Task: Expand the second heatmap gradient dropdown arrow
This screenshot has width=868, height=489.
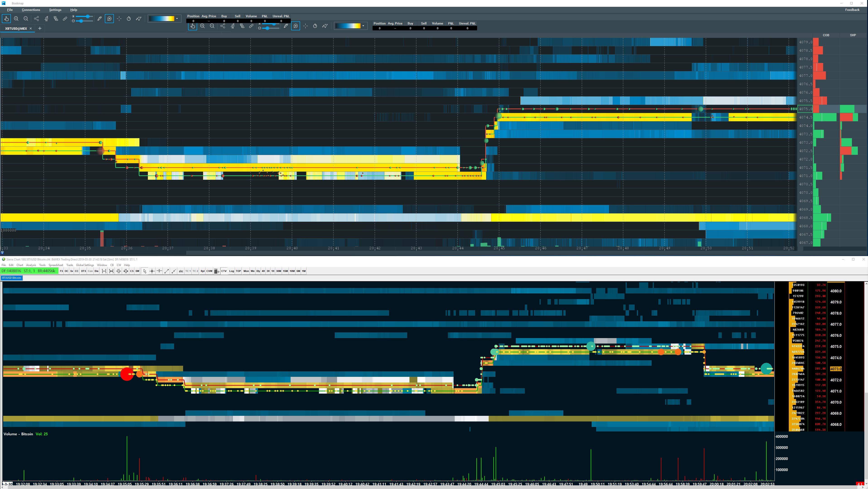Action: point(363,26)
